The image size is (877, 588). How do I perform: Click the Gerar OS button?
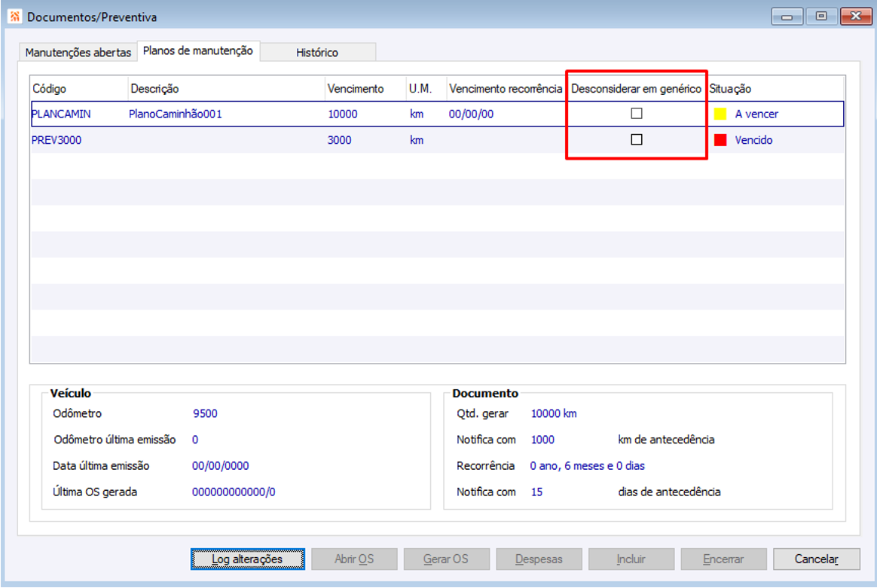coord(446,559)
